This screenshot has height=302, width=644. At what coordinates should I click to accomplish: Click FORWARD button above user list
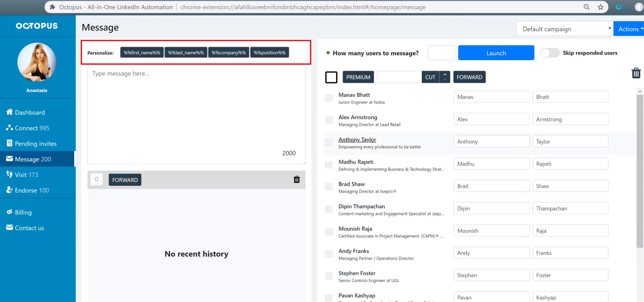click(x=469, y=77)
